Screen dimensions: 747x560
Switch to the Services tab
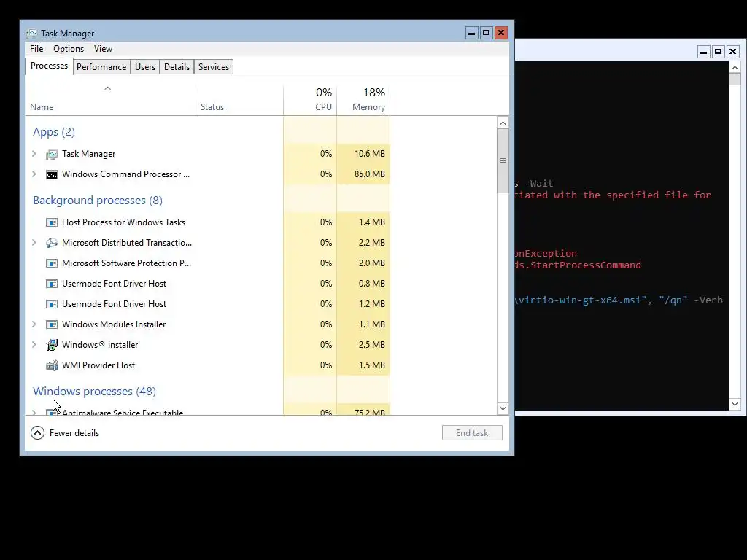[214, 67]
